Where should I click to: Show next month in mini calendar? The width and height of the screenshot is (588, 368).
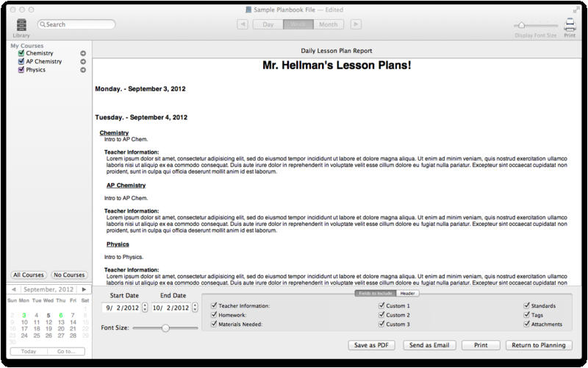point(84,289)
